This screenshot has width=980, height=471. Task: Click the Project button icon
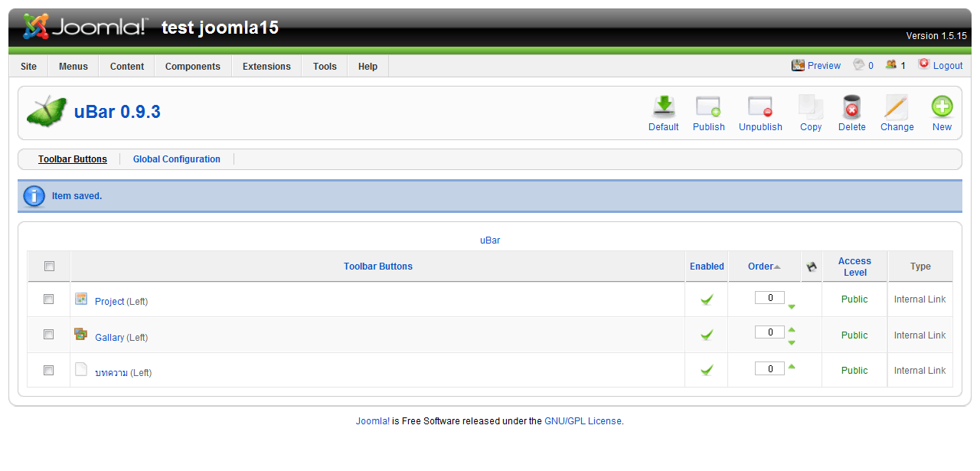[81, 299]
